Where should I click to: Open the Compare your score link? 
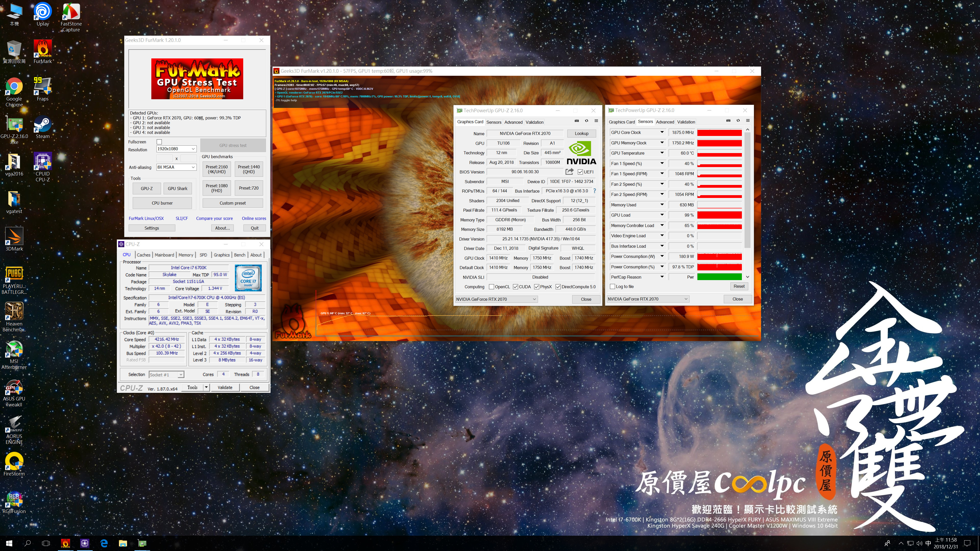click(214, 218)
